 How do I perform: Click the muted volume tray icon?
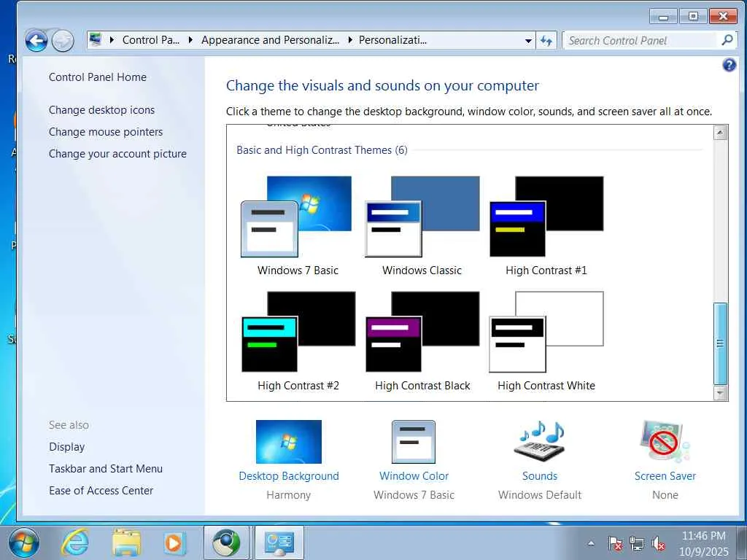(x=658, y=543)
